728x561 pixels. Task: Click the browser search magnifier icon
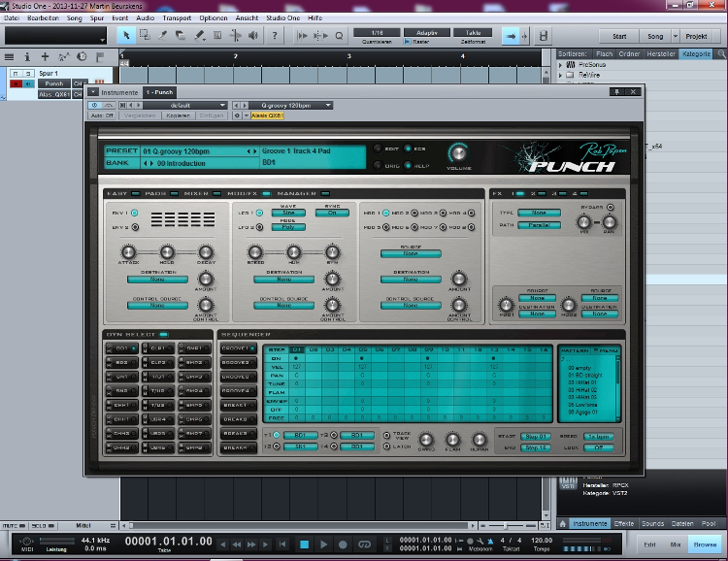[721, 54]
